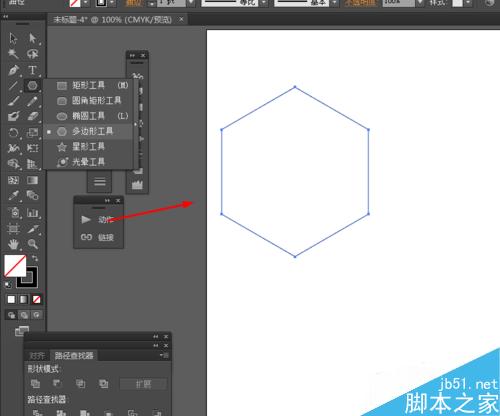500x416 pixels.
Task: Choose 多边形工具 from the flyout
Action: (x=89, y=131)
